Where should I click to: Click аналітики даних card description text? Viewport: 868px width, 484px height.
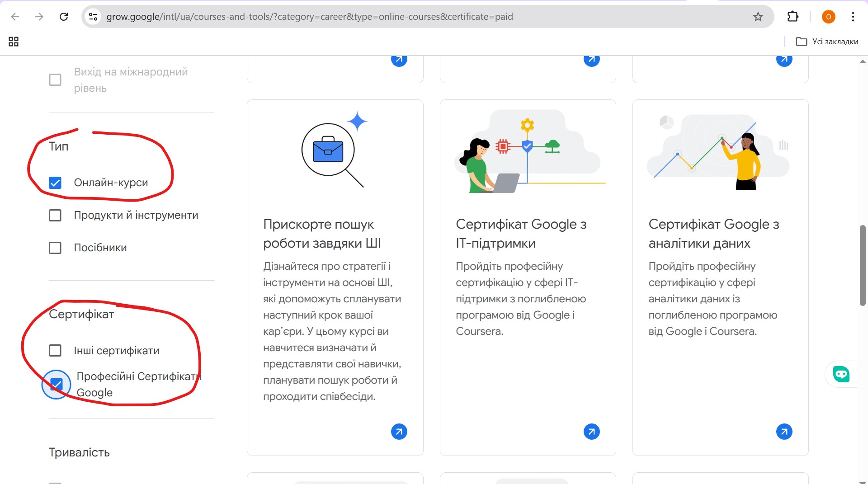[713, 299]
